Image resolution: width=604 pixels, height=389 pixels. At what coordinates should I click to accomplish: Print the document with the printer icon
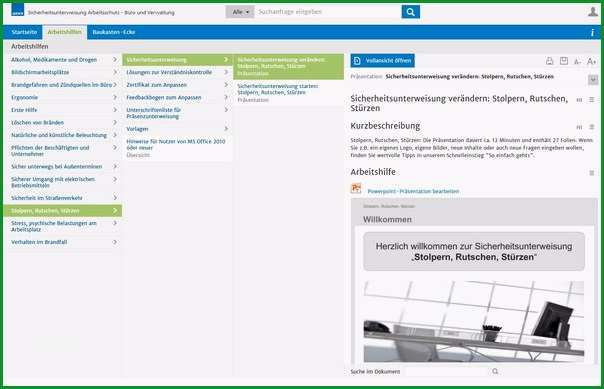click(549, 61)
